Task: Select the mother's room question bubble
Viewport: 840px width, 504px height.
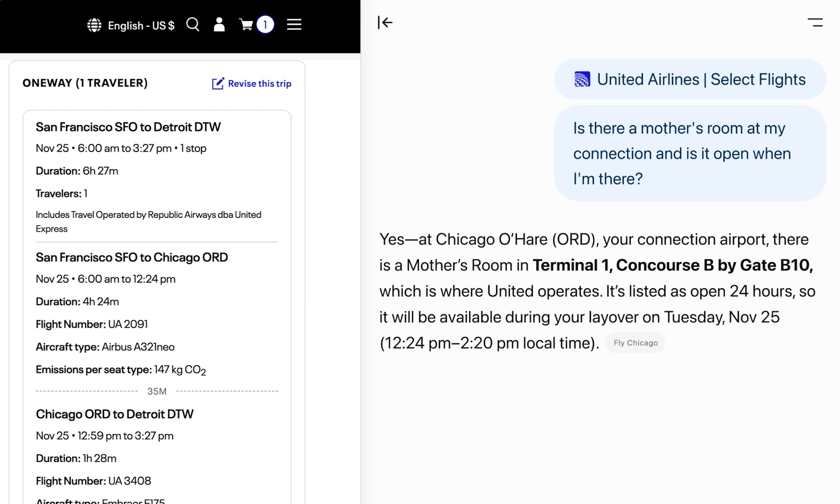Action: 690,153
